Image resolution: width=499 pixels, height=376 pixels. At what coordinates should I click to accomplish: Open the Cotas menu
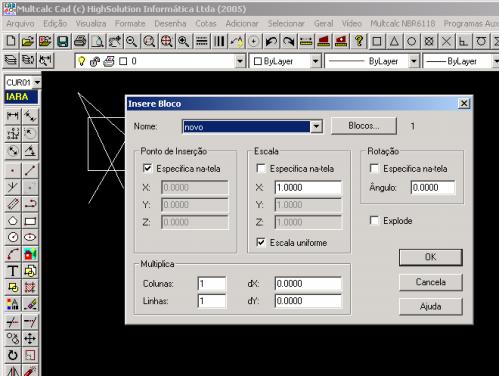pos(206,23)
